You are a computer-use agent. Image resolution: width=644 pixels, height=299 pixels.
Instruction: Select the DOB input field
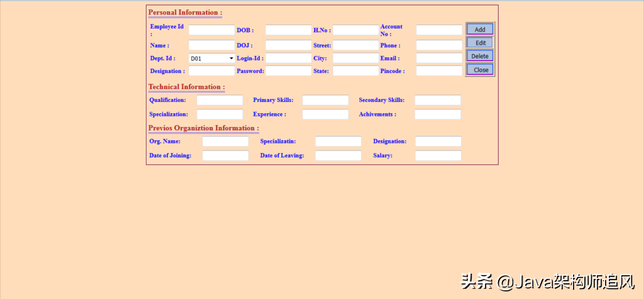click(288, 30)
